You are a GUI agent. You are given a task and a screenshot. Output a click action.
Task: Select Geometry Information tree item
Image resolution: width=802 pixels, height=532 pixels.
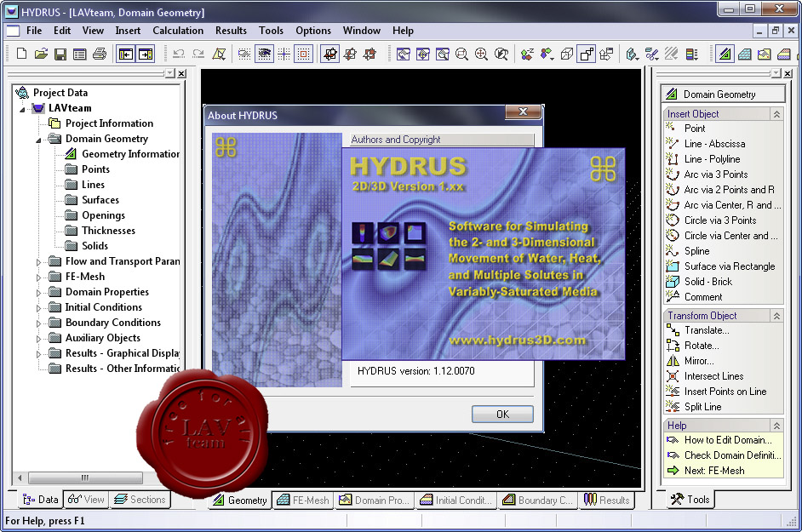click(123, 154)
